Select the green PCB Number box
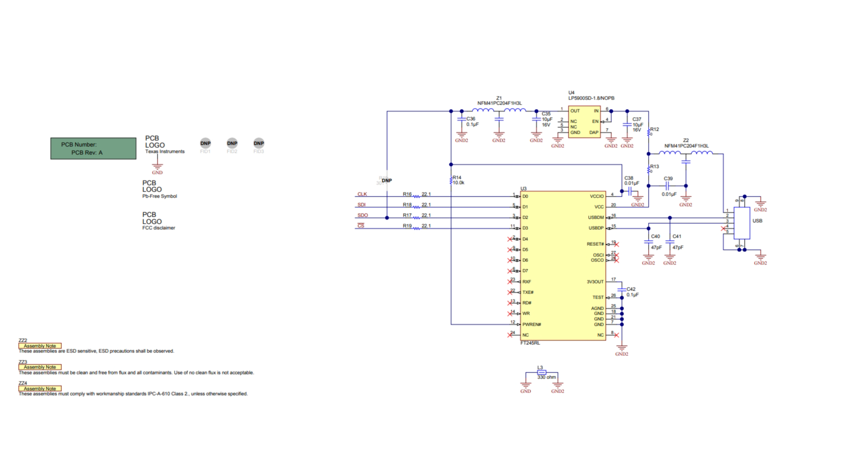This screenshot has width=868, height=471. click(93, 148)
